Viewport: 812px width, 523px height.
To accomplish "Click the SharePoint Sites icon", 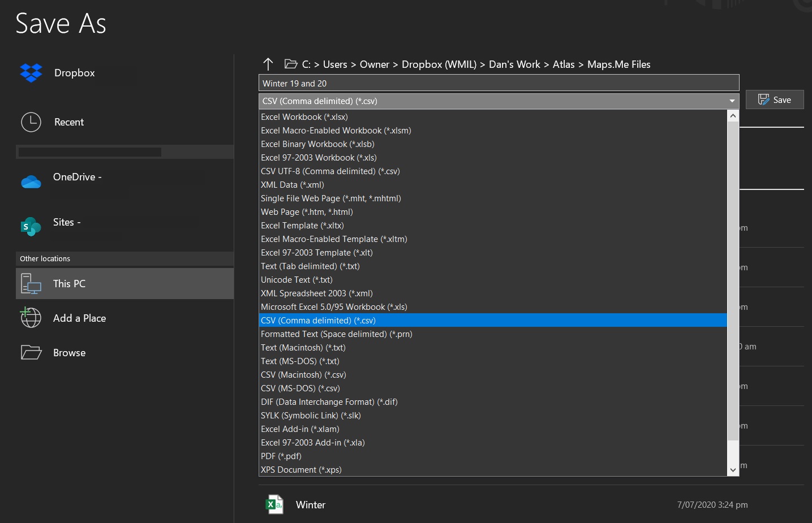I will pos(31,227).
